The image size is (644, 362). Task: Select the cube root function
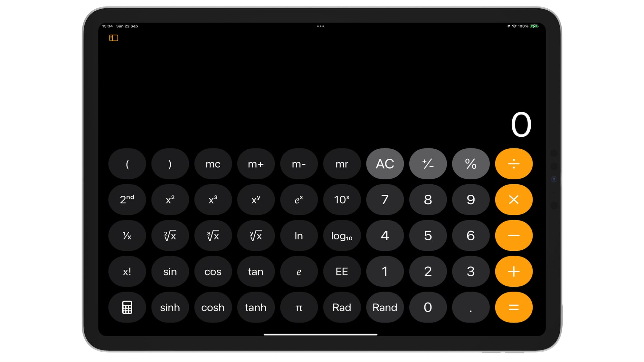coord(213,236)
